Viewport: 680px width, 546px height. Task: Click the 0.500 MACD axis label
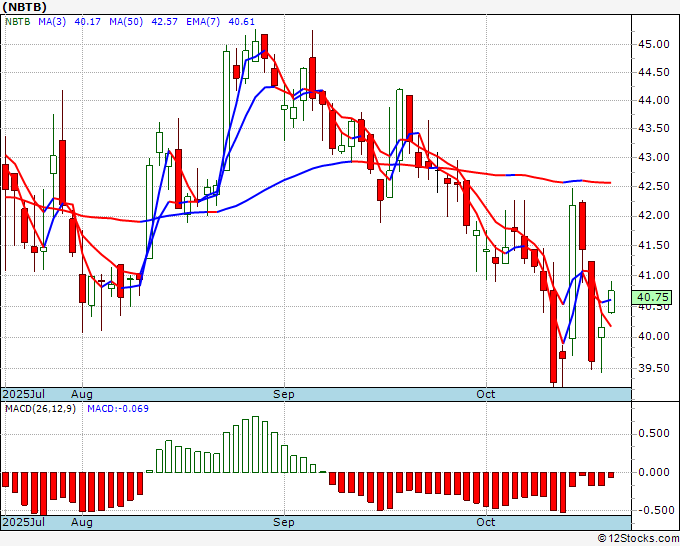pos(654,434)
